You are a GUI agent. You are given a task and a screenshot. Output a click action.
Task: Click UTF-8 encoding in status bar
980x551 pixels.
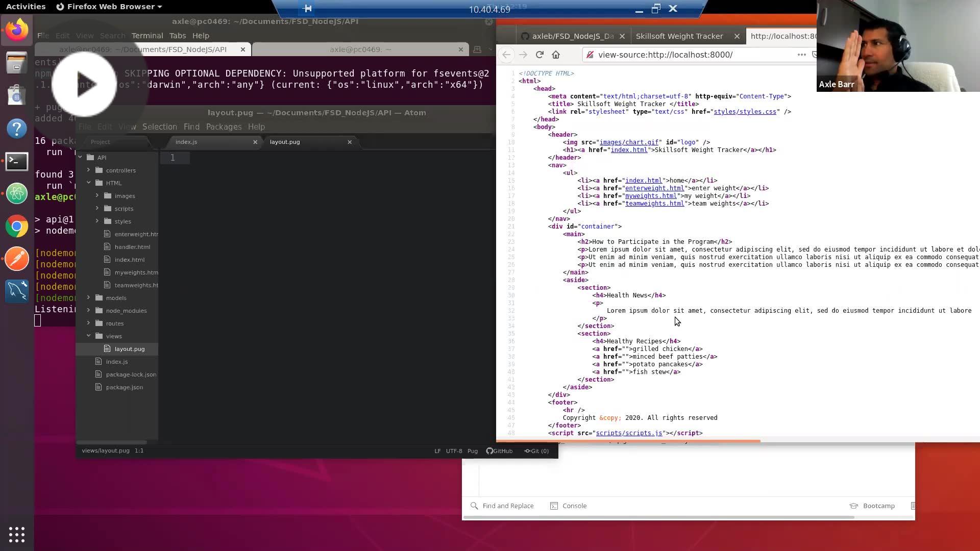pyautogui.click(x=454, y=451)
